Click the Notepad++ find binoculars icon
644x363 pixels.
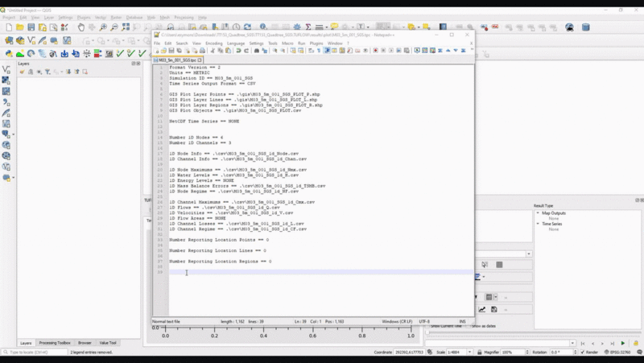[x=256, y=51]
